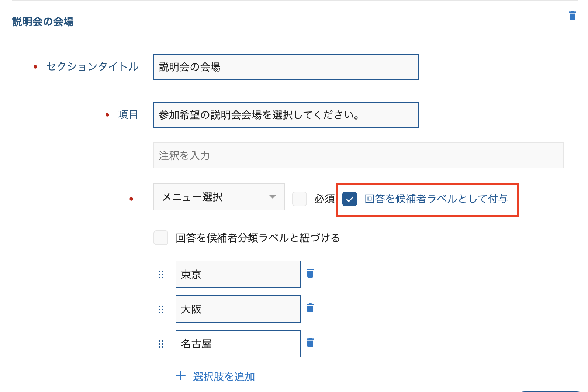This screenshot has width=588, height=392.
Task: Click the 回答を候補者ラベルとして付与 label text
Action: point(436,199)
